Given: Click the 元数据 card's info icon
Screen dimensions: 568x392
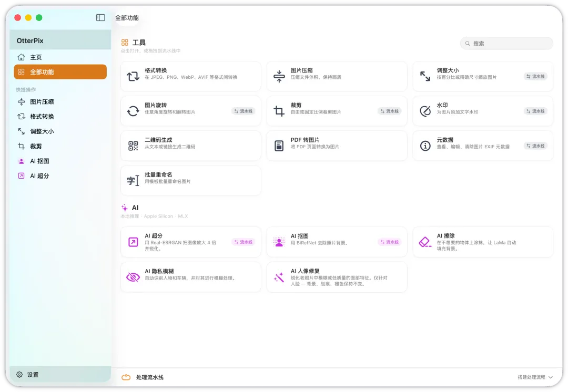Looking at the screenshot, I should pos(425,146).
